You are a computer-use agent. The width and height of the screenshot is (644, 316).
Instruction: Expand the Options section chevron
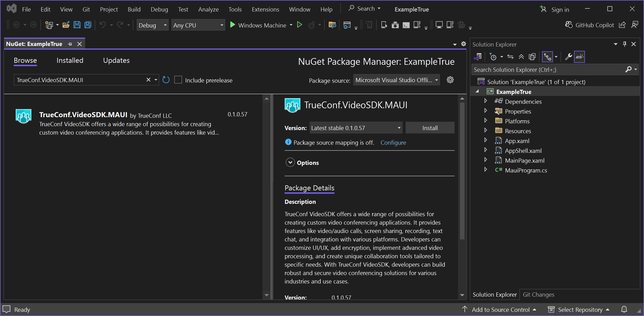(x=290, y=162)
